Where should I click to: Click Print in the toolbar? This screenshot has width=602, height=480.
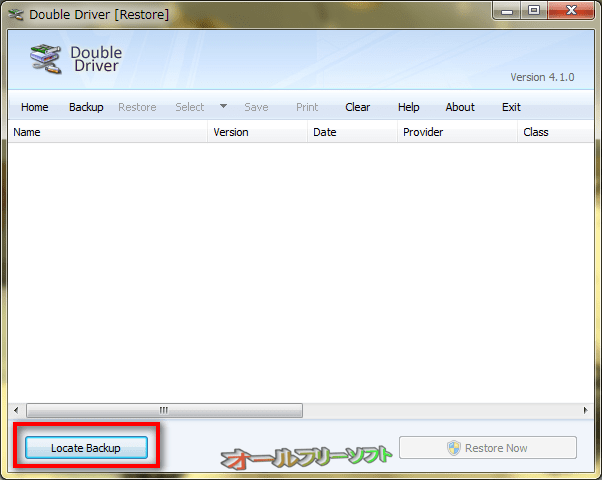(307, 107)
